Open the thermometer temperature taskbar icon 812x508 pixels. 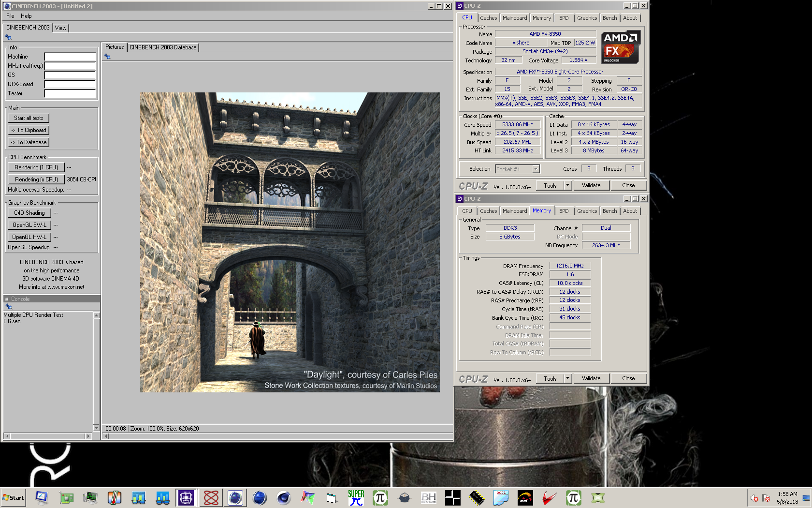click(x=115, y=497)
